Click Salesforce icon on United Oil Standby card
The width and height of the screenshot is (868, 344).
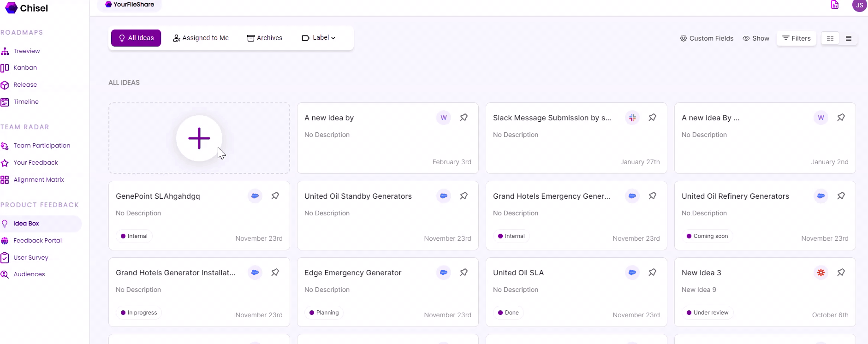click(444, 196)
